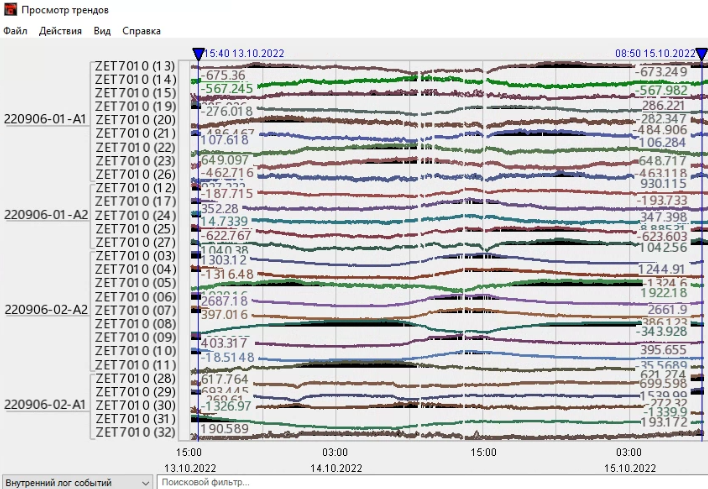This screenshot has width=708, height=489.
Task: Choose the ZET7010 (24) channel
Action: 135,215
